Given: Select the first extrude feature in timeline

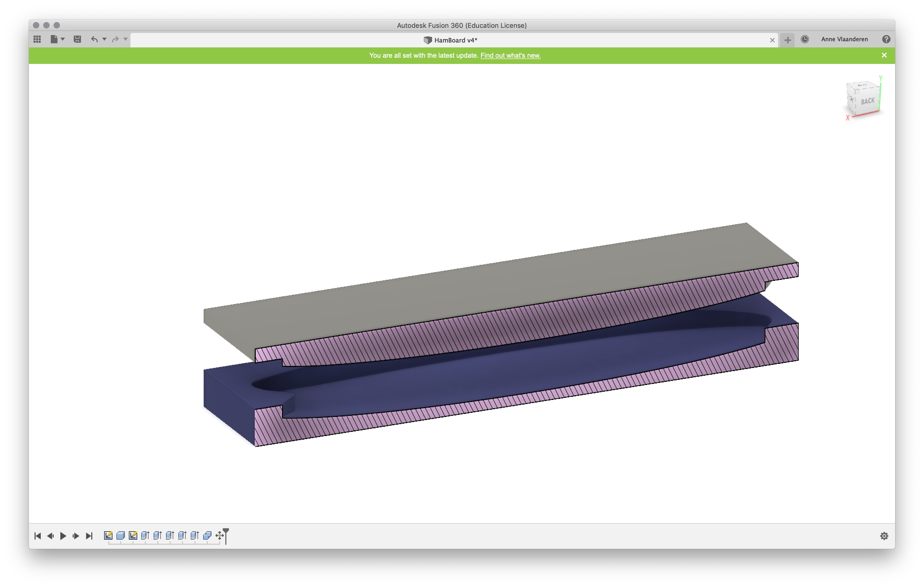Looking at the screenshot, I should (x=145, y=535).
